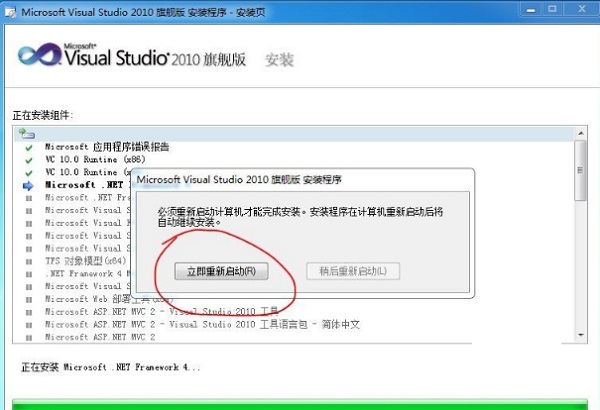Screen dimensions: 600x410
Task: Click the component list header icon
Action: point(27,134)
